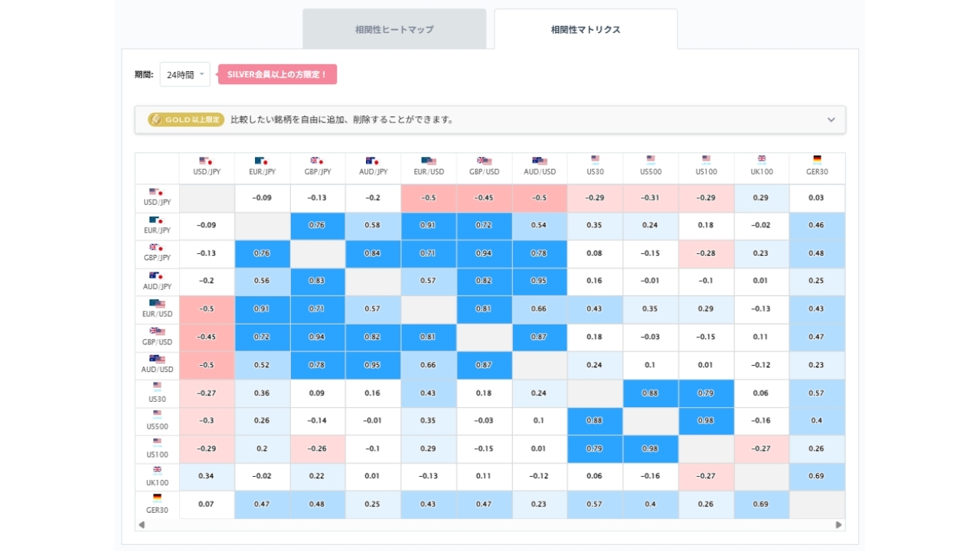Click the USD/JPY flag icon in column header
Screen dimensions: 980x551
pos(205,161)
